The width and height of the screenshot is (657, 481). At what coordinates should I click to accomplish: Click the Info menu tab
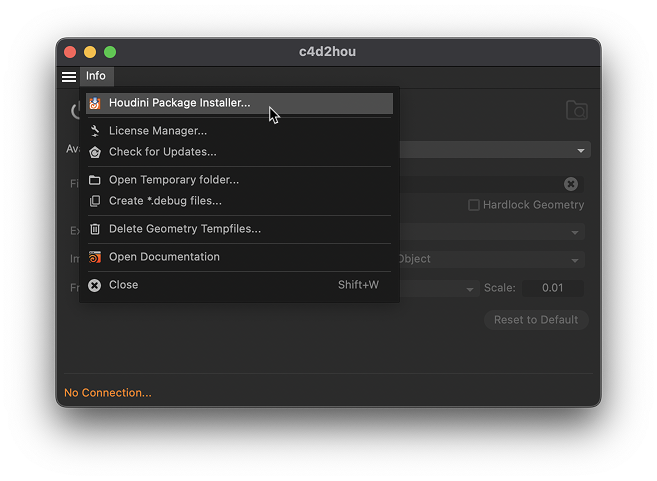pos(96,76)
